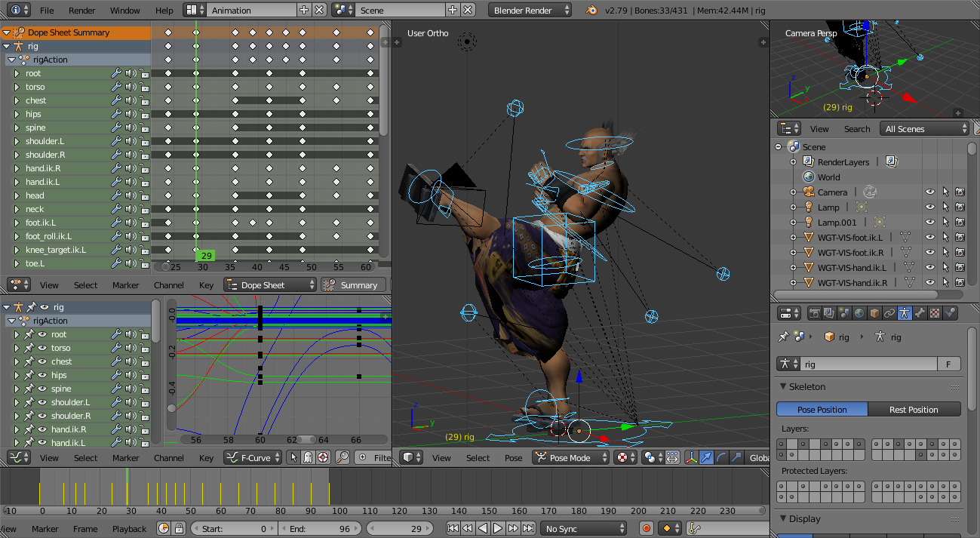Expand the head channel in dope sheet
Screen dimensions: 980x538
point(17,195)
